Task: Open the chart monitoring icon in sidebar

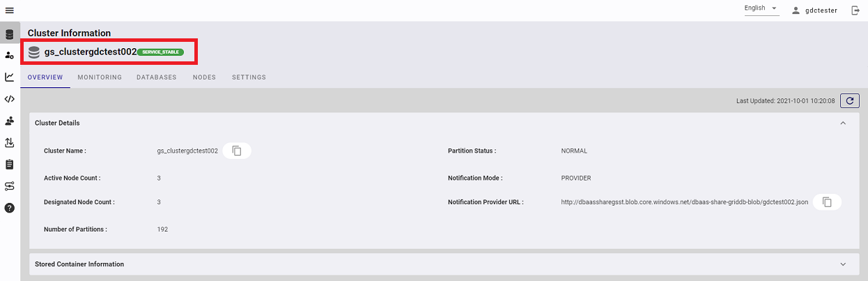Action: point(9,77)
